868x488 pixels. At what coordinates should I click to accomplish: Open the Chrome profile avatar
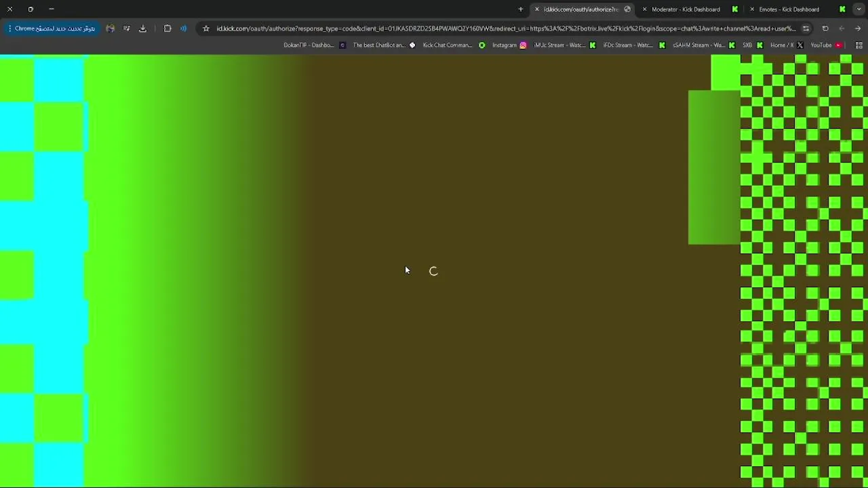point(111,28)
